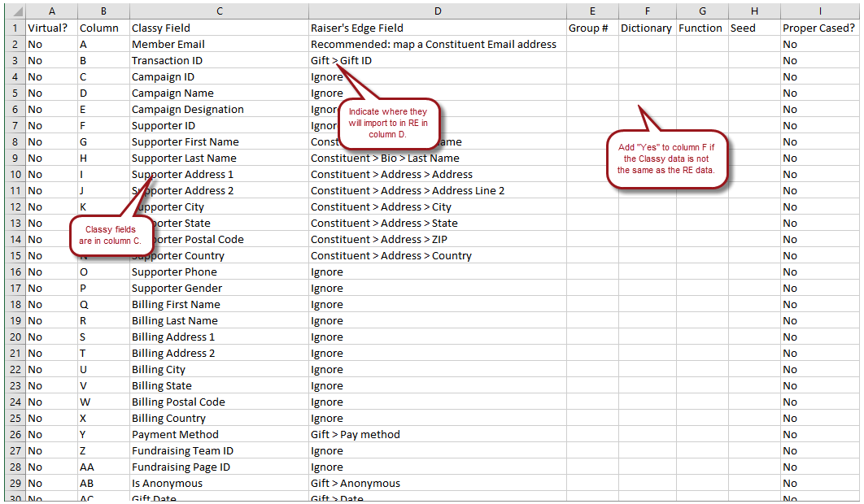Click the "Function" header cell
This screenshot has width=864, height=504.
point(703,28)
